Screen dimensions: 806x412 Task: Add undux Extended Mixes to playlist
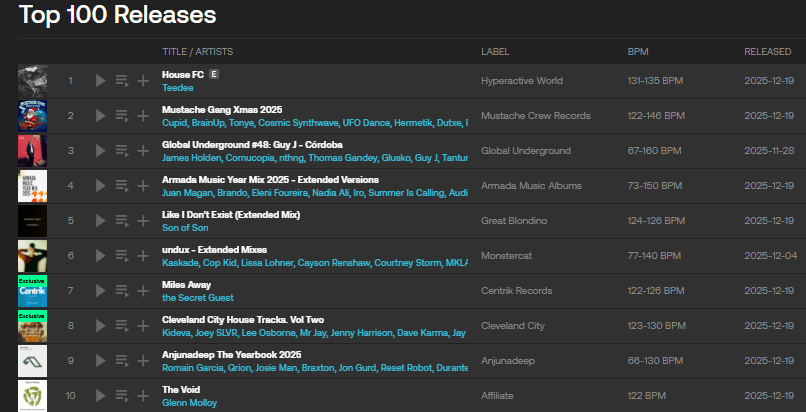(143, 256)
